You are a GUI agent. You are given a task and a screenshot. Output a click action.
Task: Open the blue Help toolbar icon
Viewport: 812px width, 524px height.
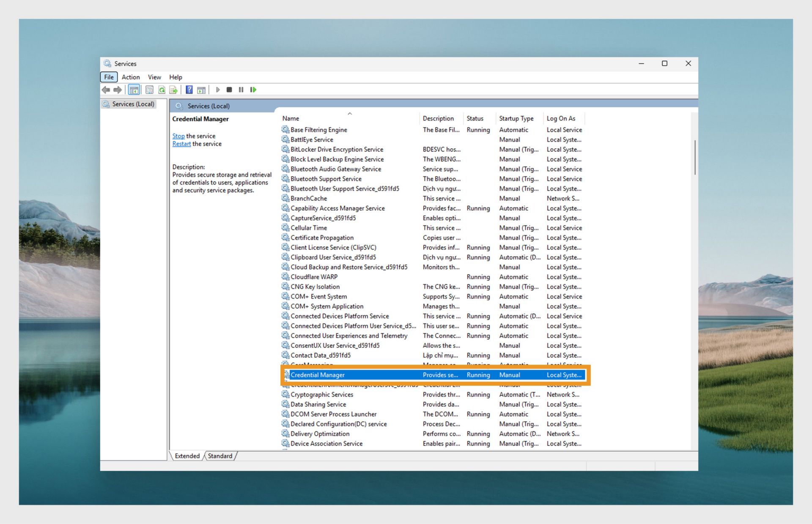point(189,90)
